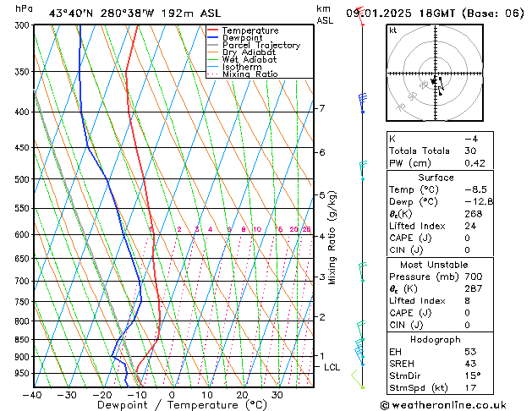Click the Dewpoint / Temperature (°C) axis title
Screen dimensions: 532x411
pyautogui.click(x=182, y=405)
